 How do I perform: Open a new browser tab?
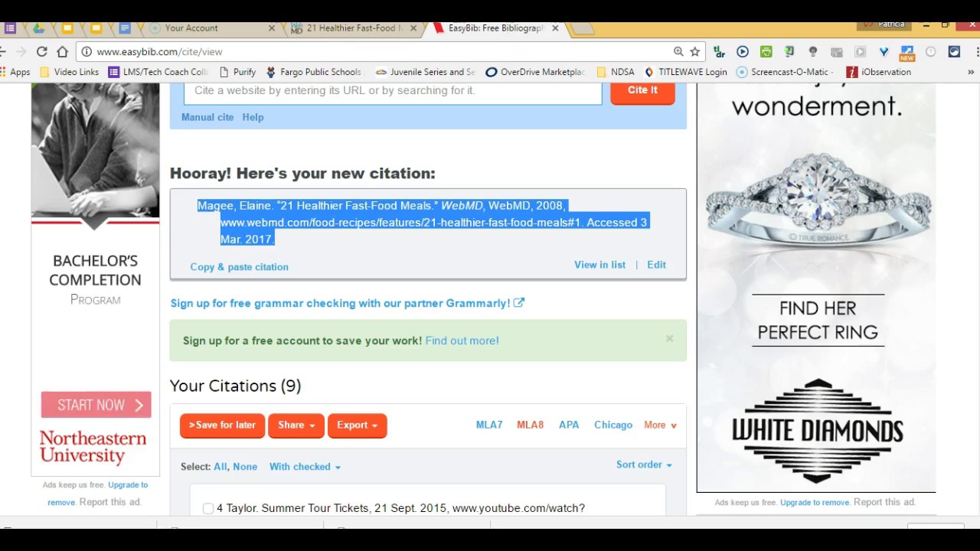click(583, 28)
